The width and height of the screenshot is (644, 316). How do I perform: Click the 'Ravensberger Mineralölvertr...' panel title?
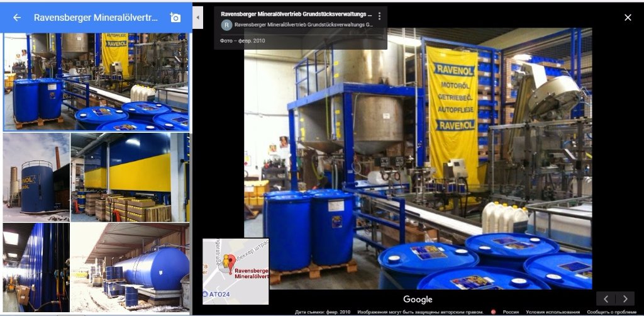(96, 18)
